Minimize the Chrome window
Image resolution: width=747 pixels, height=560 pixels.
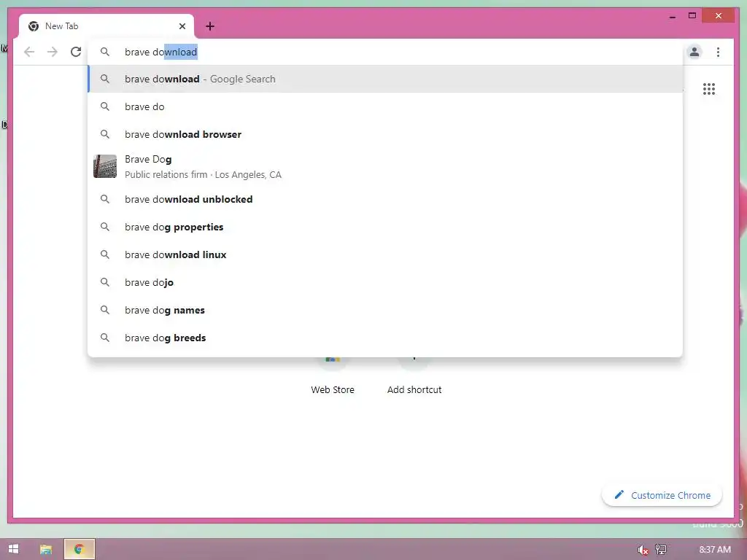[672, 16]
